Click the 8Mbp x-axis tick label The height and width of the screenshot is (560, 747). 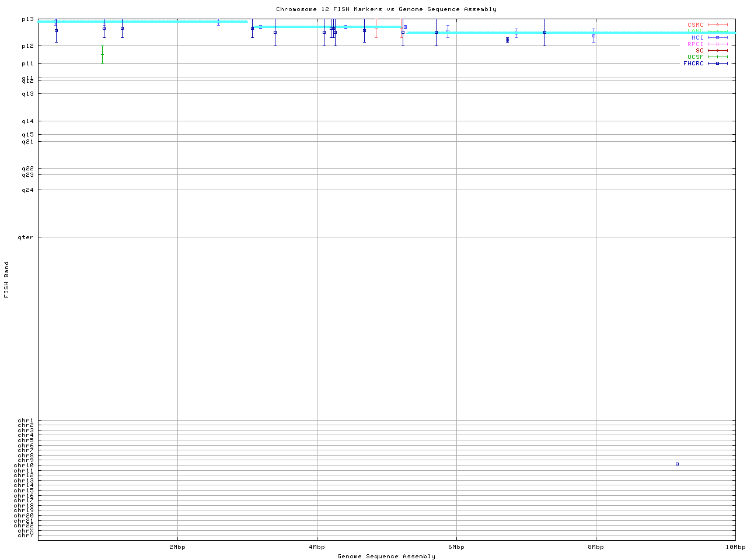[595, 547]
